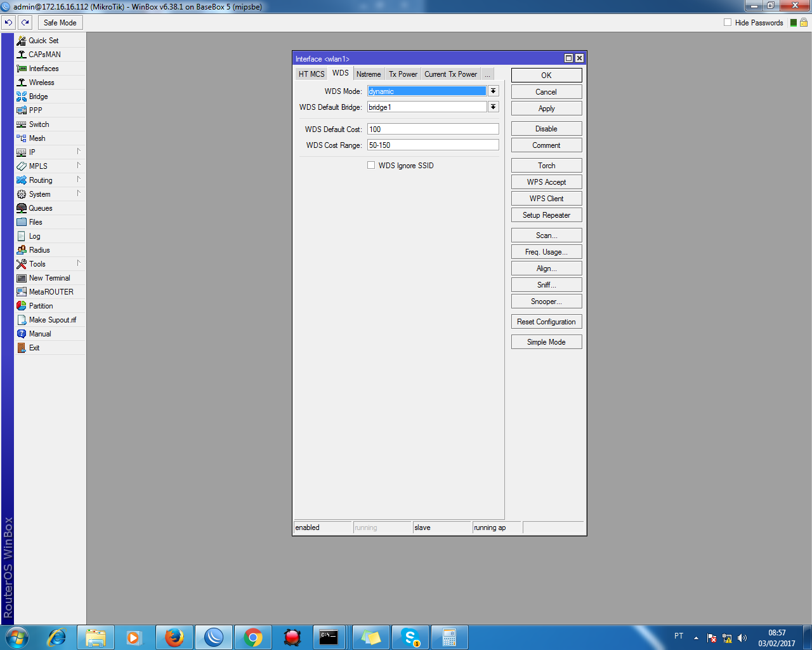Select the WDS tab

(x=341, y=73)
